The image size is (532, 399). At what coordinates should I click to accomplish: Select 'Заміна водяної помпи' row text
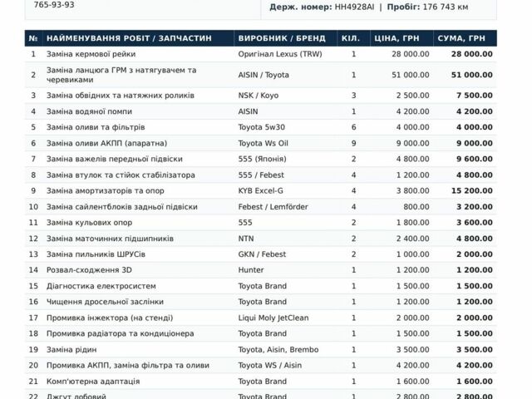(x=89, y=111)
